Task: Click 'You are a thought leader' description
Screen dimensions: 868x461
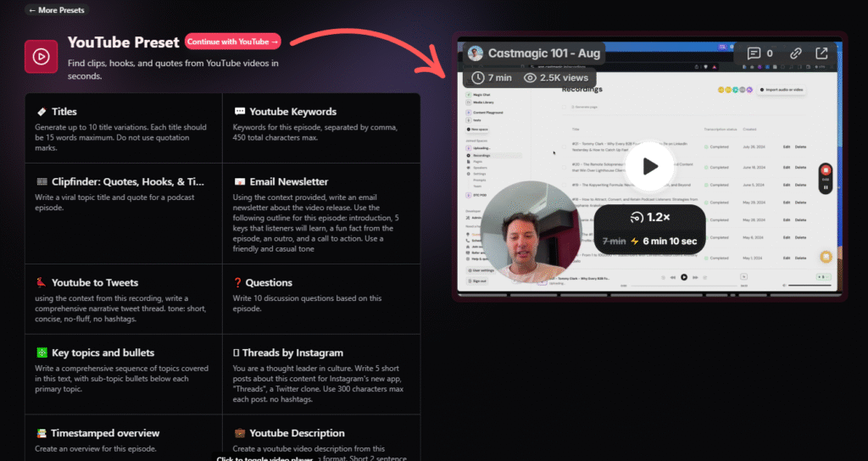Action: 319,384
